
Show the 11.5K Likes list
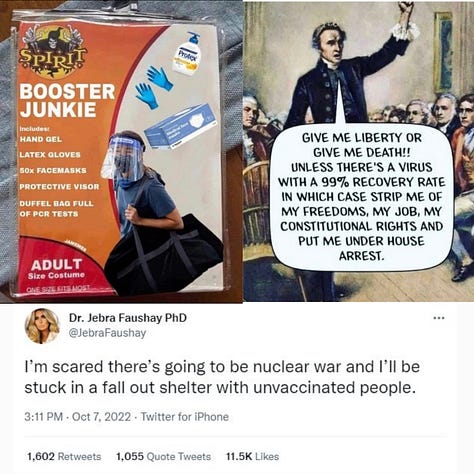252,456
